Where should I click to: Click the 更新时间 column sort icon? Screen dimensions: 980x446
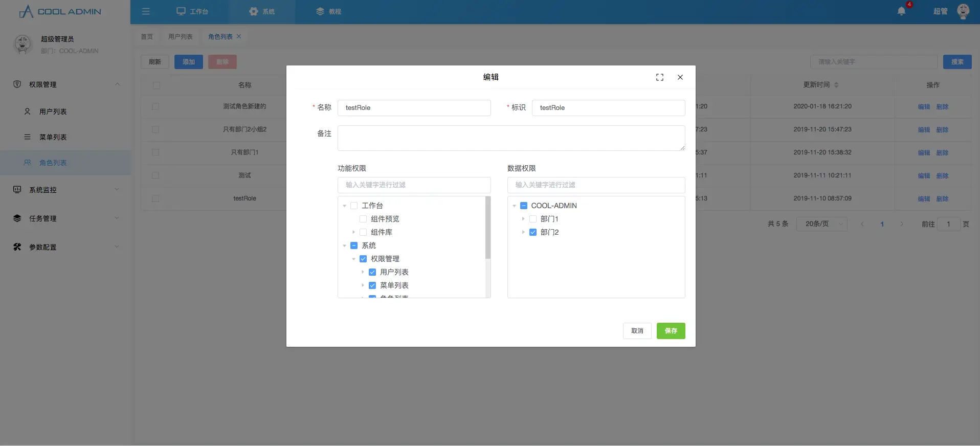(836, 85)
